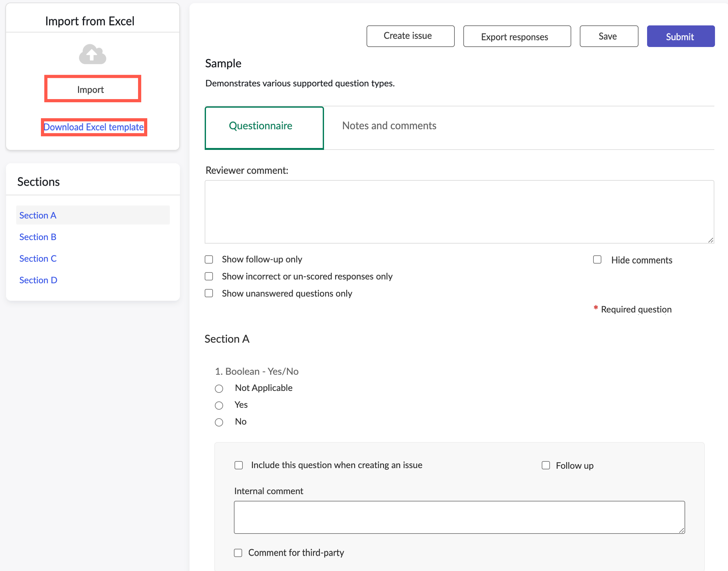This screenshot has width=728, height=571.
Task: Focus the Internal comment text box
Action: pyautogui.click(x=460, y=517)
